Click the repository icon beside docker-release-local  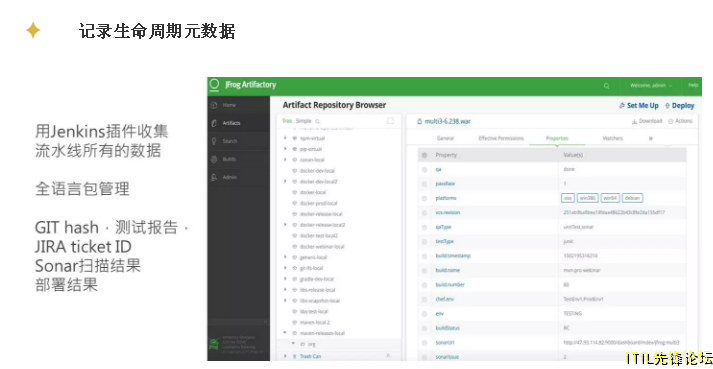(x=294, y=214)
